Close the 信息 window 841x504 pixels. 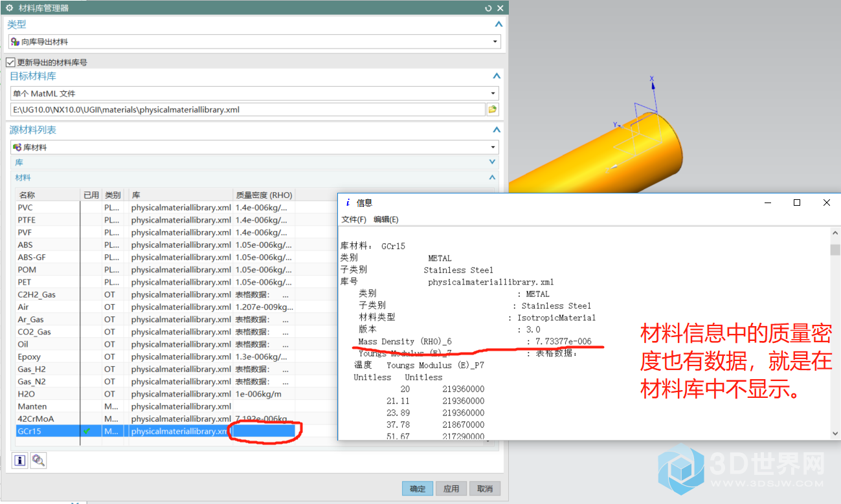(x=826, y=203)
